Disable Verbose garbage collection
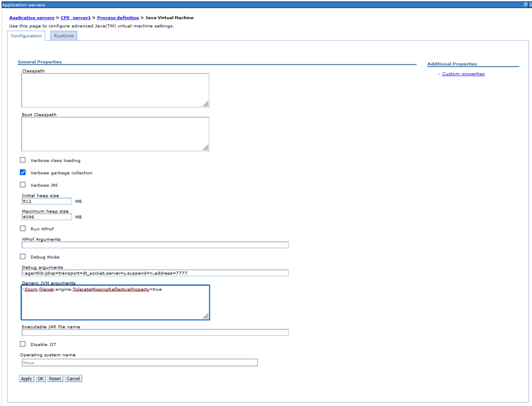Viewport: 532px width, 406px height. coord(23,172)
